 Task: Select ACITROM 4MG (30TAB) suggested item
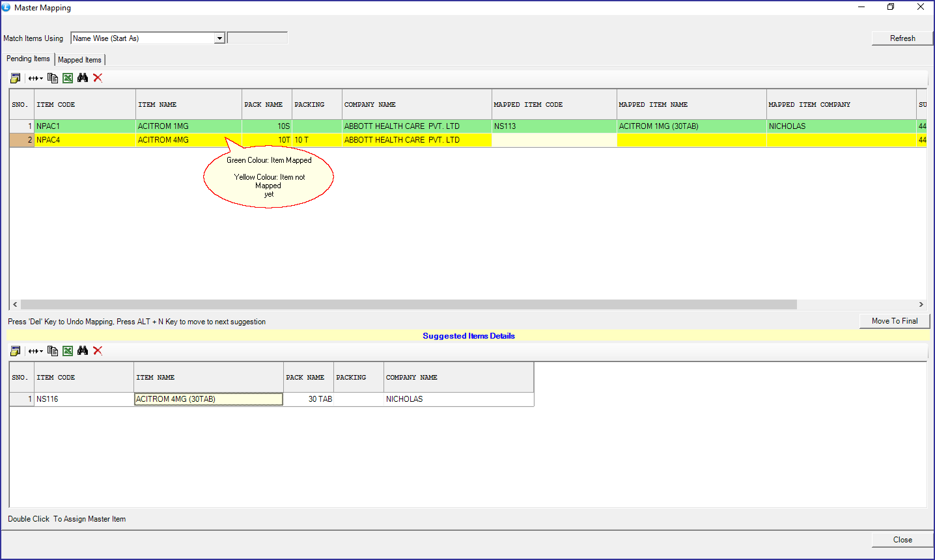208,399
